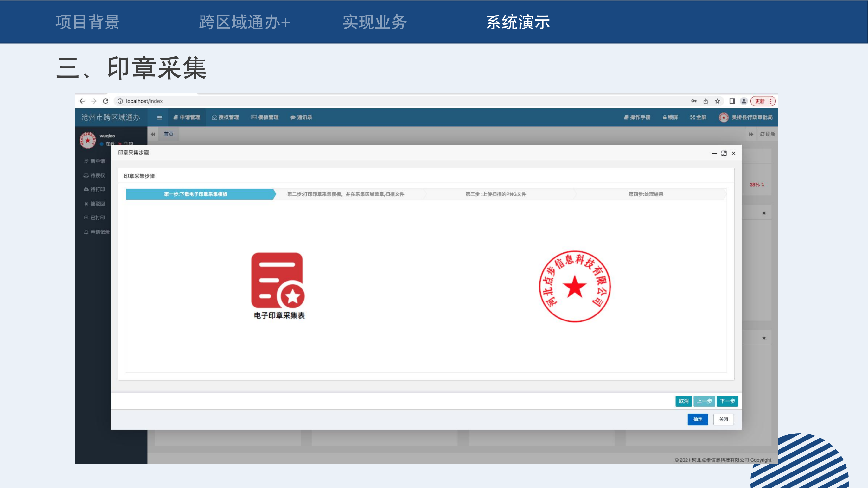Click the browser reload icon
This screenshot has height=488, width=868.
(105, 101)
